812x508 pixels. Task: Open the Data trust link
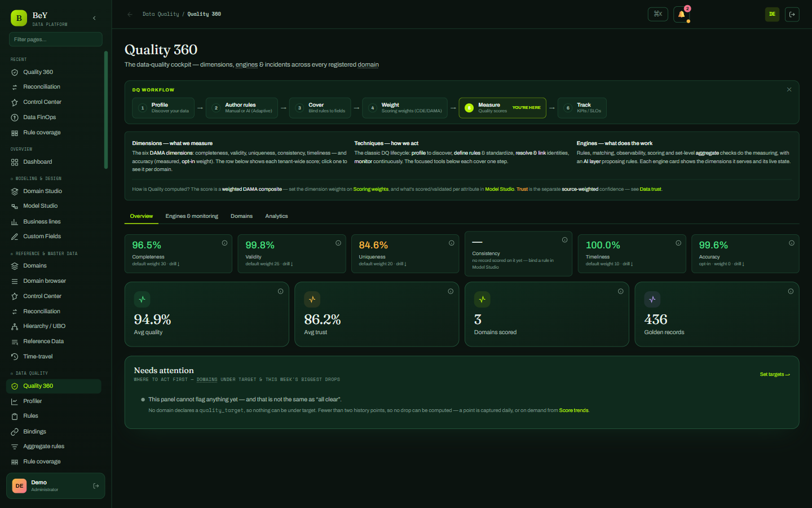click(651, 190)
